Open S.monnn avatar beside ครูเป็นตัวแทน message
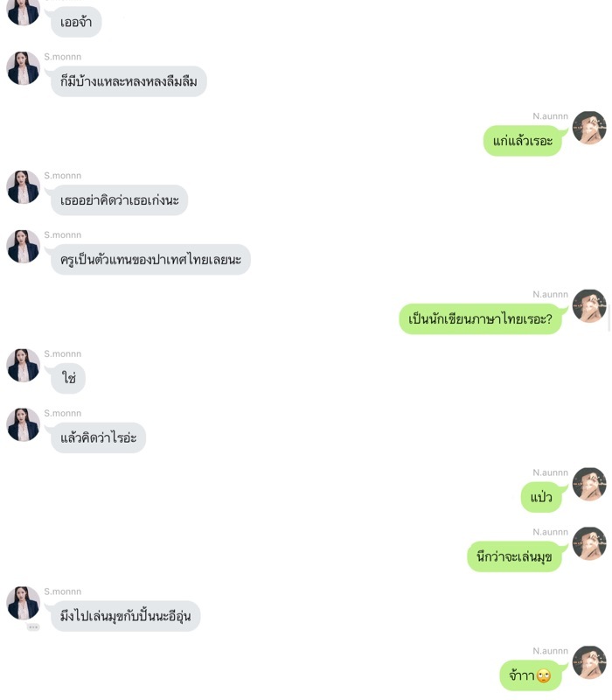This screenshot has height=700, width=612. 24,247
